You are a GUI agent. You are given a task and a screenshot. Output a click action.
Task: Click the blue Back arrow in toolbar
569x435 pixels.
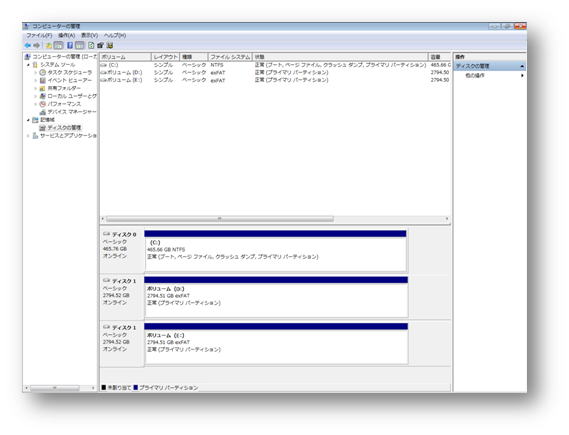coord(28,45)
